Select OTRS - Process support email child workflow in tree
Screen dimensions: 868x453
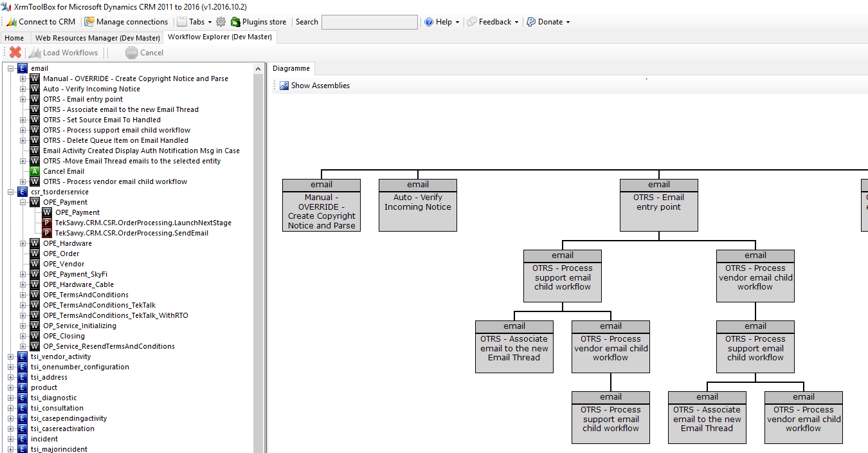click(116, 130)
